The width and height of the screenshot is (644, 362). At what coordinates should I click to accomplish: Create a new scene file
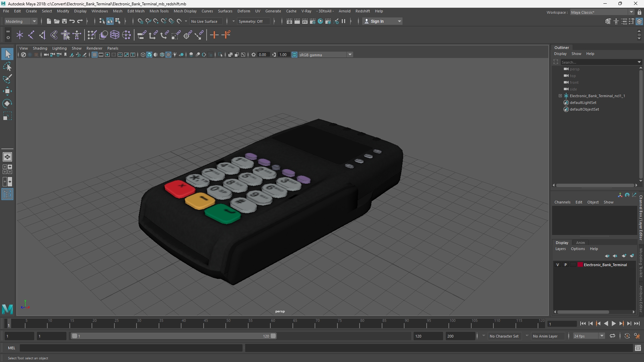tap(49, 21)
